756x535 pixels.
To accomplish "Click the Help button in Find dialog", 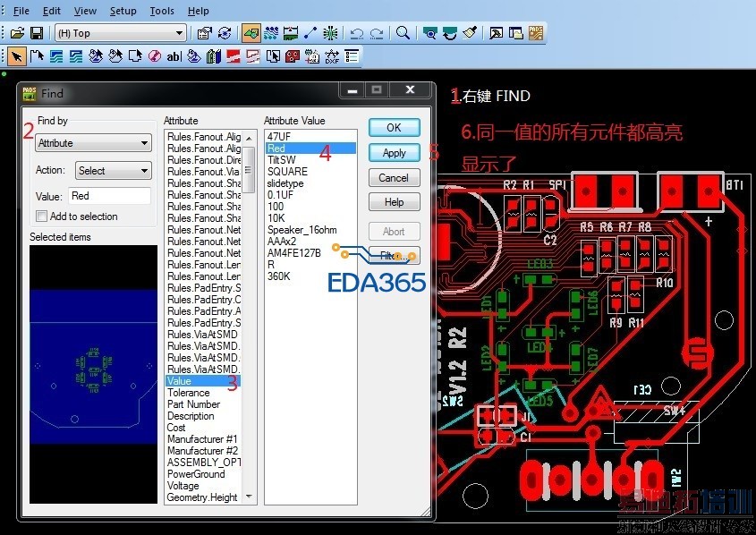I will [394, 202].
